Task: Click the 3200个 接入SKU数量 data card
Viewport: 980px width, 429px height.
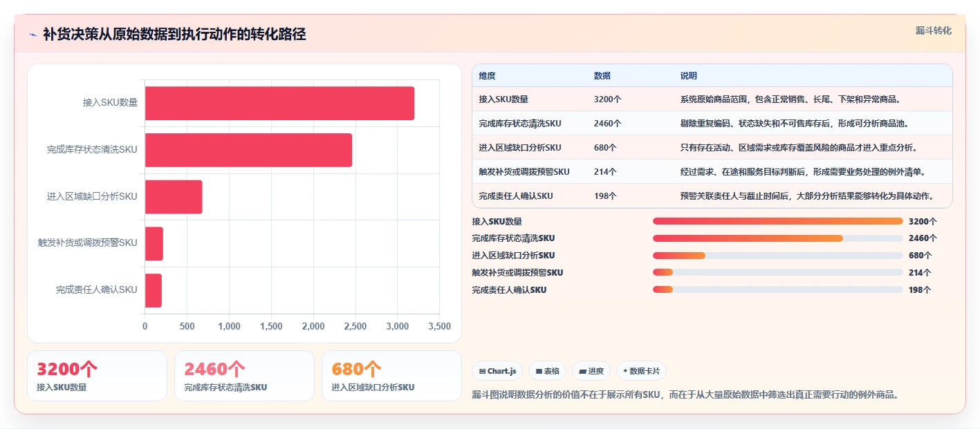Action: [97, 376]
